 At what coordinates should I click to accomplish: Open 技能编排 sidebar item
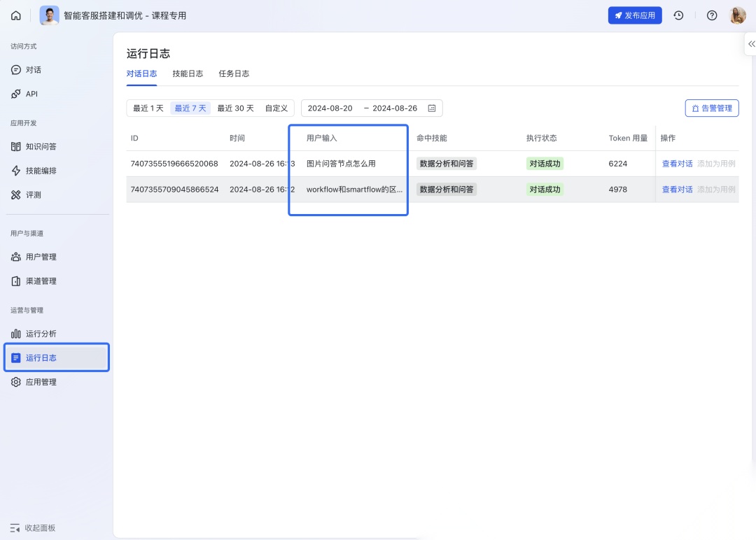[x=57, y=171]
